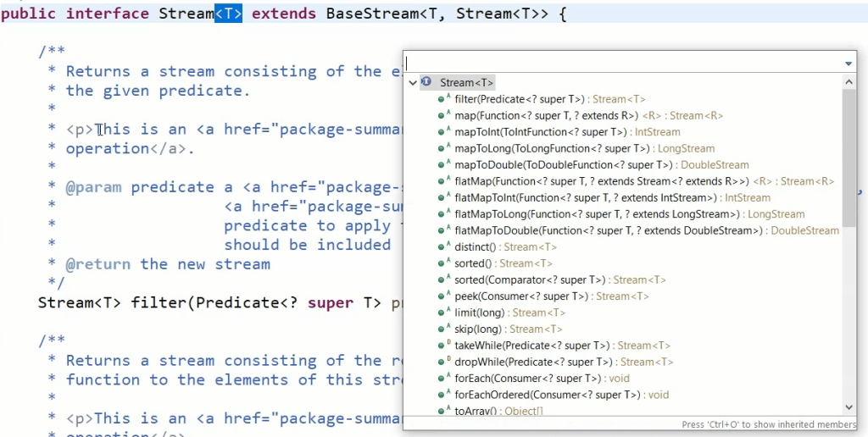Click the highlighted <T> type parameter in editor
868x437 pixels.
[x=228, y=14]
